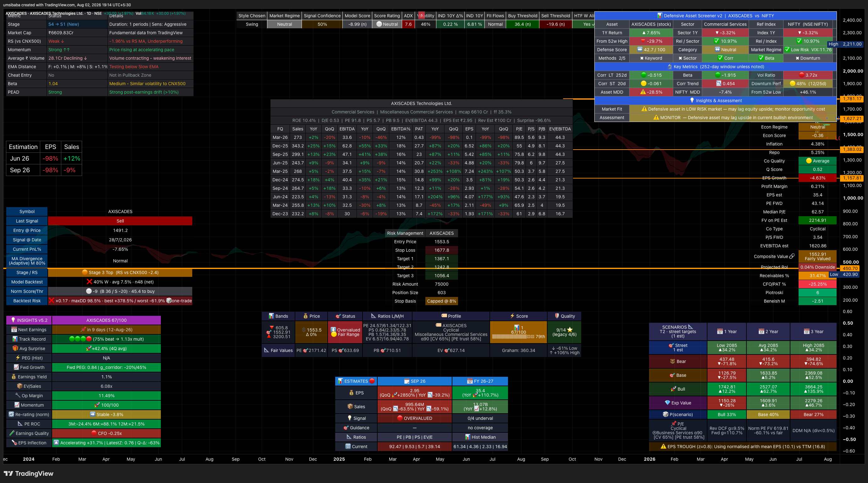Click the dice icon beside P(scenario)
This screenshot has height=483, width=868.
[x=665, y=414]
